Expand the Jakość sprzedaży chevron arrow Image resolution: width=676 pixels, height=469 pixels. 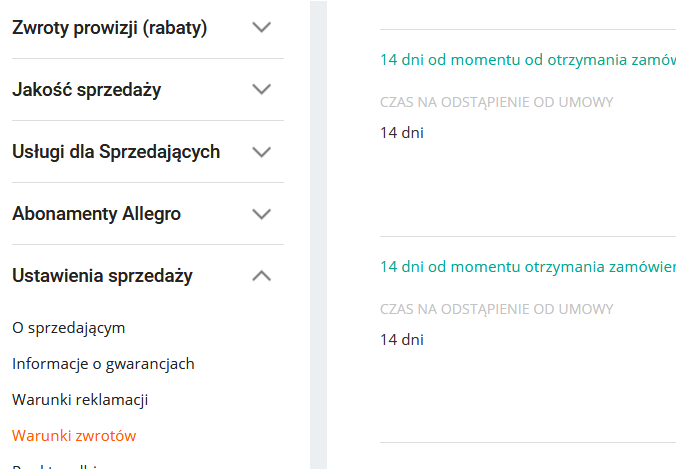point(262,90)
